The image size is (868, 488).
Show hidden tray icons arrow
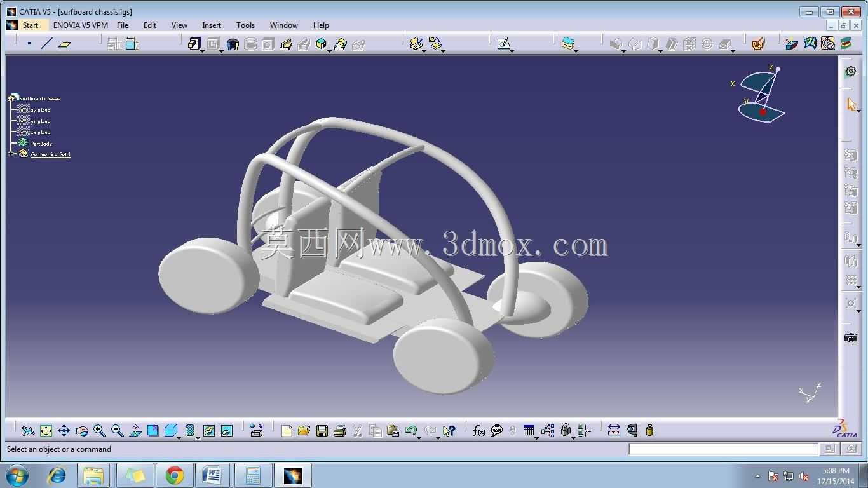click(758, 476)
